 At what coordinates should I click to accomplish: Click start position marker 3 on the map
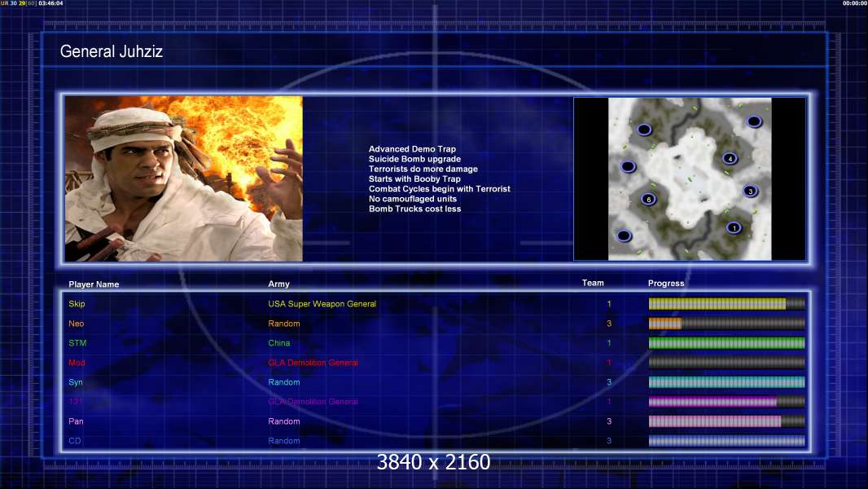pyautogui.click(x=750, y=191)
